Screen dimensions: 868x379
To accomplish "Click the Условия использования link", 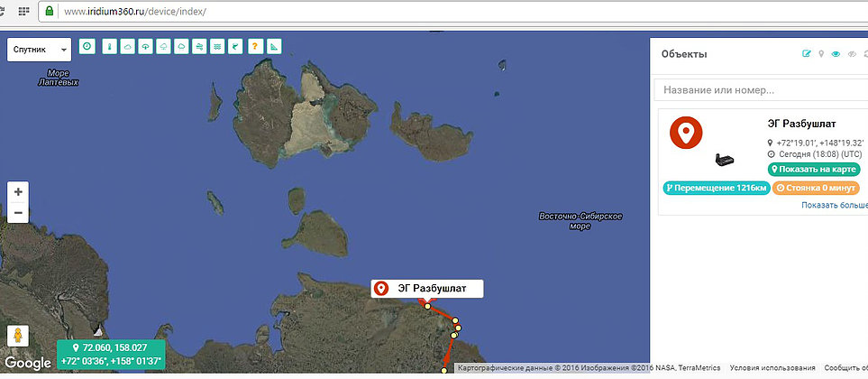I will (772, 368).
